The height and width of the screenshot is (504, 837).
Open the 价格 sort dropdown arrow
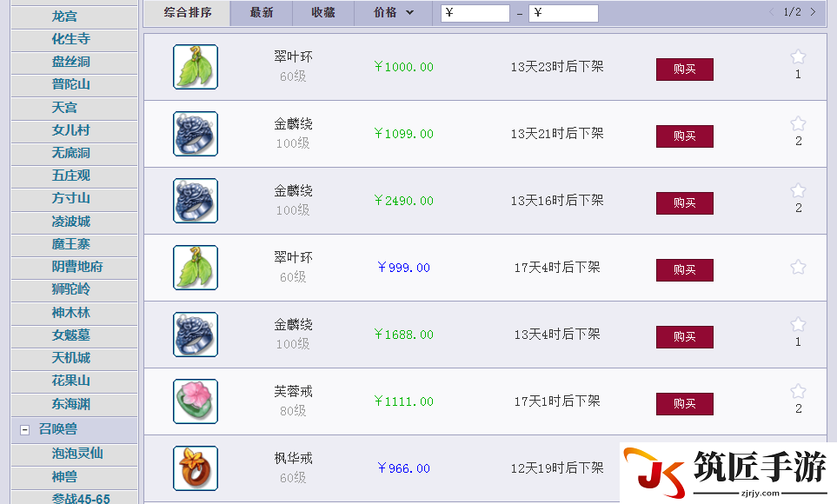point(409,12)
